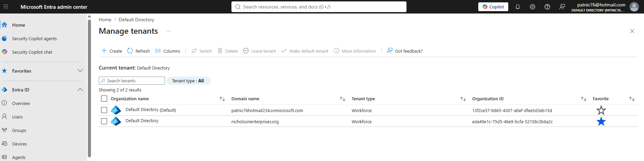Click the Search tenants field
Screen dimensions: 644x161
tap(132, 81)
